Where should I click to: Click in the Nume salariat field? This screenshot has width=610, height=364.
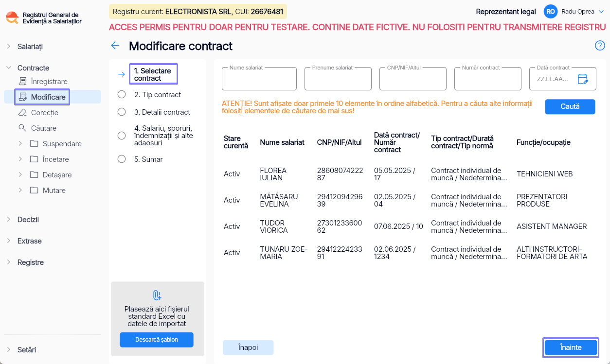coord(259,79)
